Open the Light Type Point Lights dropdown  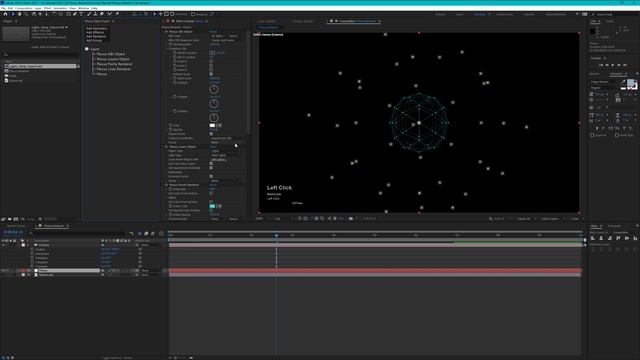[226, 155]
